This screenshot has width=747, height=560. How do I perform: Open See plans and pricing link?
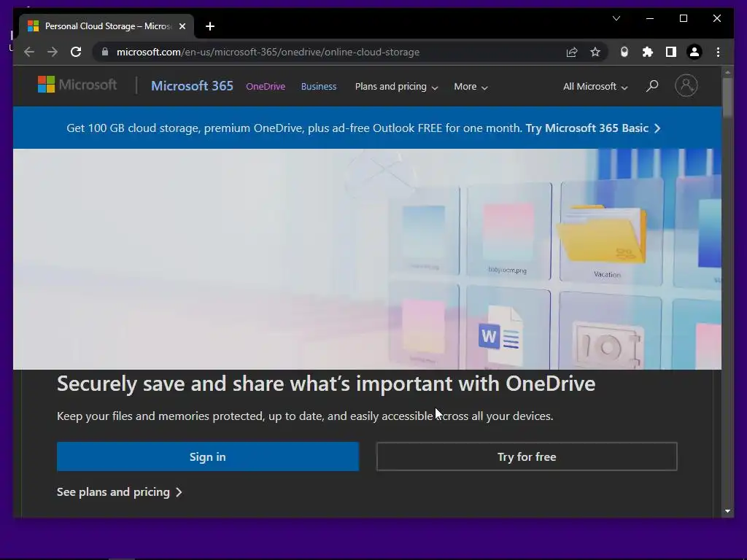(119, 492)
